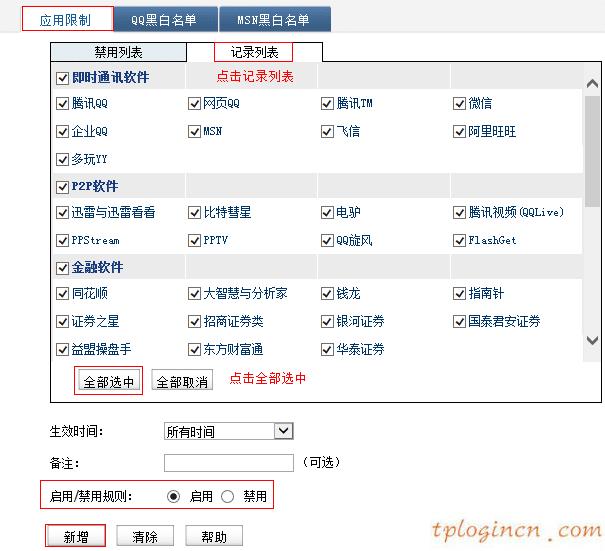Open the QQ黑白名单 tab

[163, 20]
